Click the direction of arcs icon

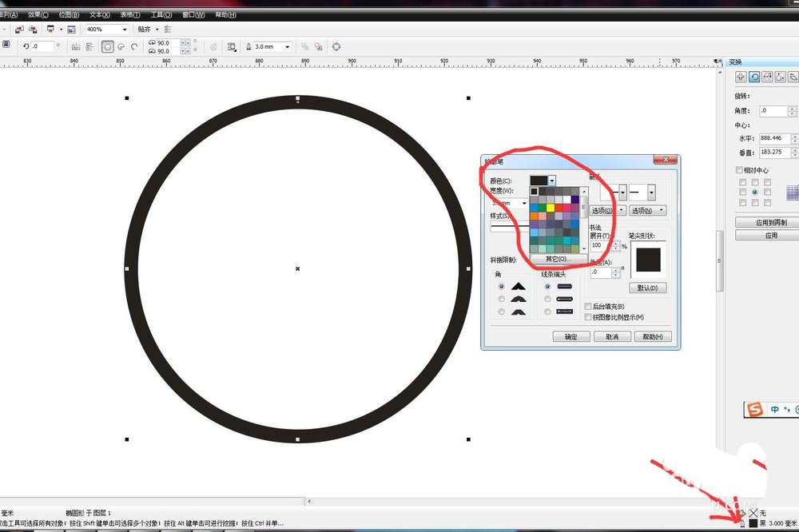coord(213,47)
